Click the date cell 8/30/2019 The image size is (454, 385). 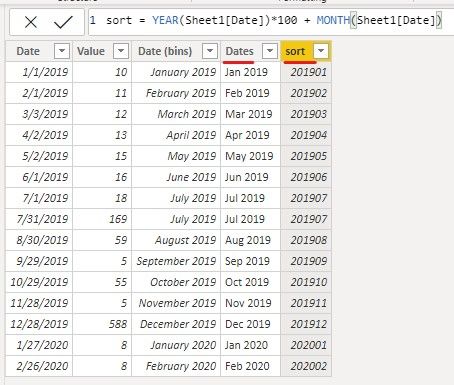[x=39, y=240]
